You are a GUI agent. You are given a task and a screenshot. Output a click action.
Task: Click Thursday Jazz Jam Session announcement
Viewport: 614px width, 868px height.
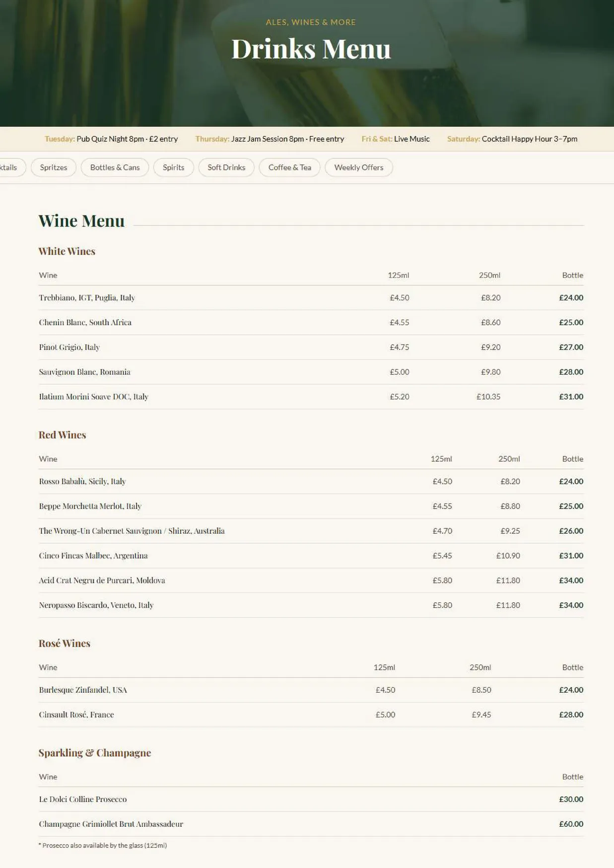tap(270, 139)
